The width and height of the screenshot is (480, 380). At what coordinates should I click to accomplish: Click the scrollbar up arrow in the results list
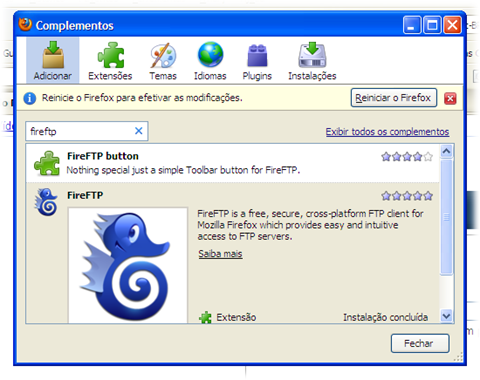[x=446, y=151]
